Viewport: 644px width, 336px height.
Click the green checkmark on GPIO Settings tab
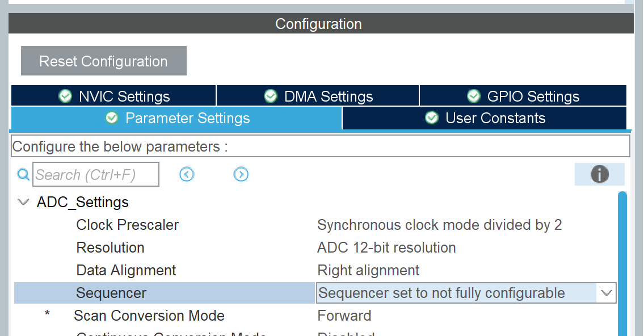pyautogui.click(x=474, y=96)
